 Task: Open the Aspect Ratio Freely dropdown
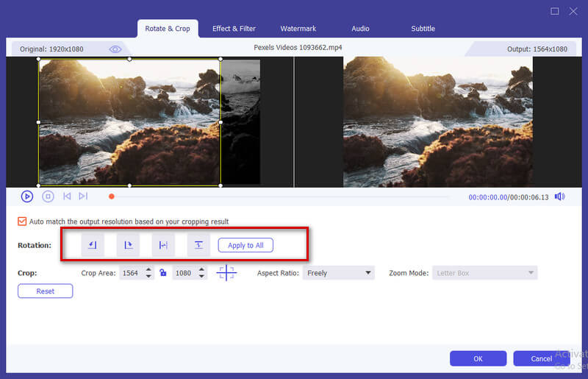click(x=339, y=273)
